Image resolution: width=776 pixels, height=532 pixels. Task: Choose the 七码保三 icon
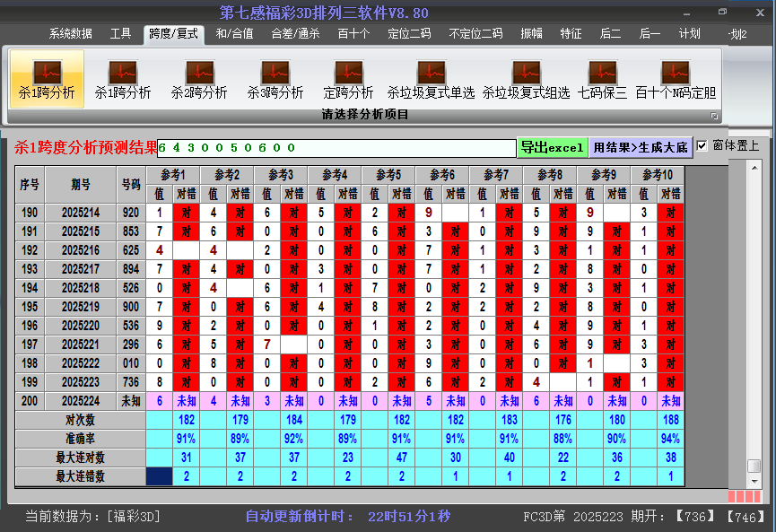click(602, 79)
